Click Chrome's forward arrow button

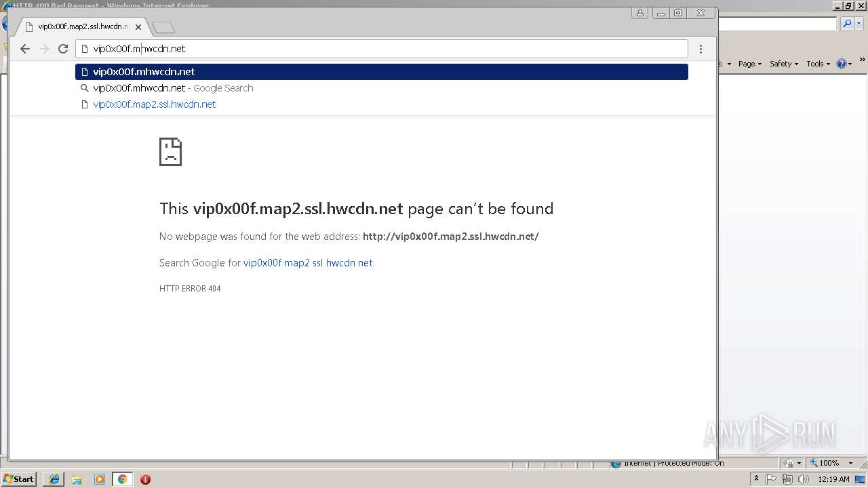tap(44, 49)
